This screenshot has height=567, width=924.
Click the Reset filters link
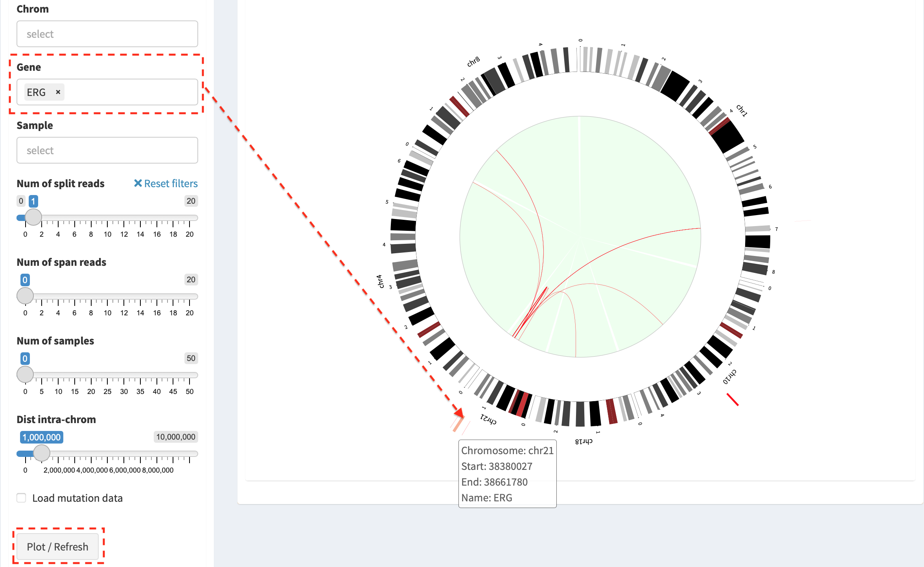point(166,183)
